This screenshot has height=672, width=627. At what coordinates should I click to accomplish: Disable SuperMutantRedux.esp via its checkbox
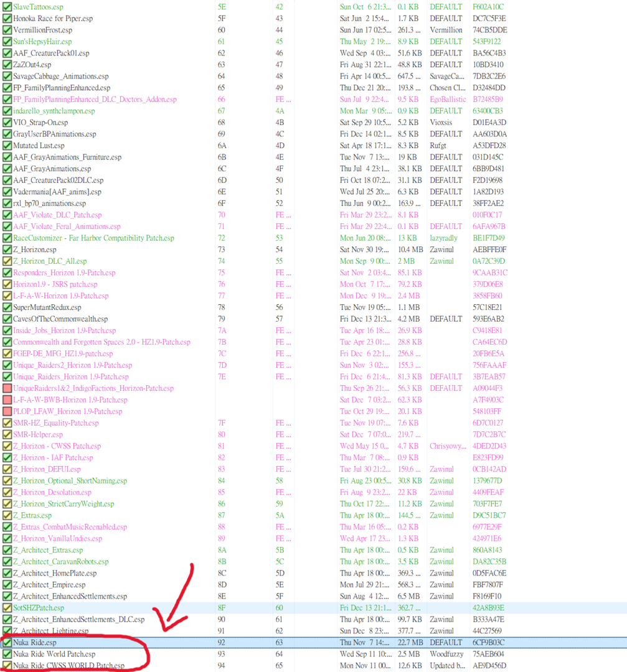pyautogui.click(x=7, y=307)
